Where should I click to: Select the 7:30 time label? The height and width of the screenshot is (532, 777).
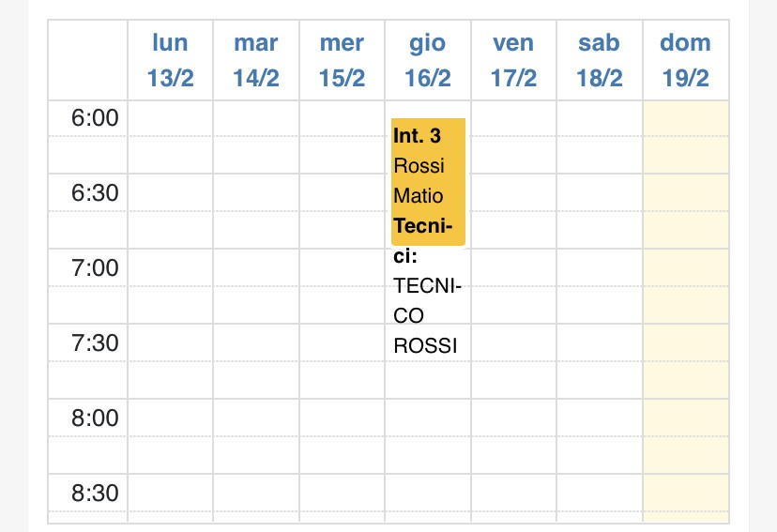(95, 342)
